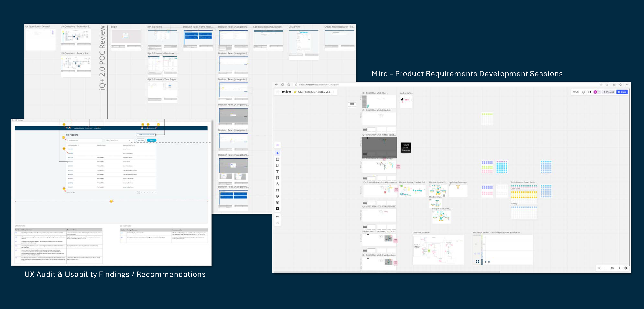
Task: Open browser three-dot settings menu
Action: click(627, 85)
